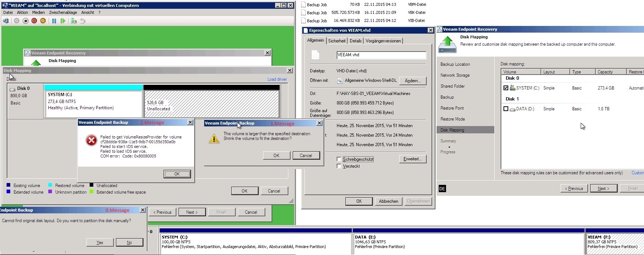Click the Turn Off (stop square) VM icon

point(25,21)
